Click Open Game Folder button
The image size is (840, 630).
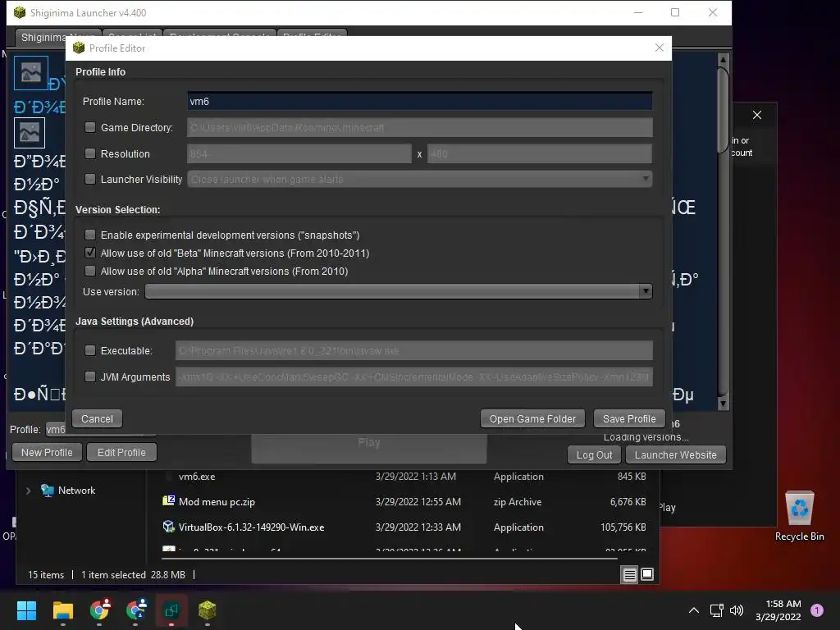point(532,419)
